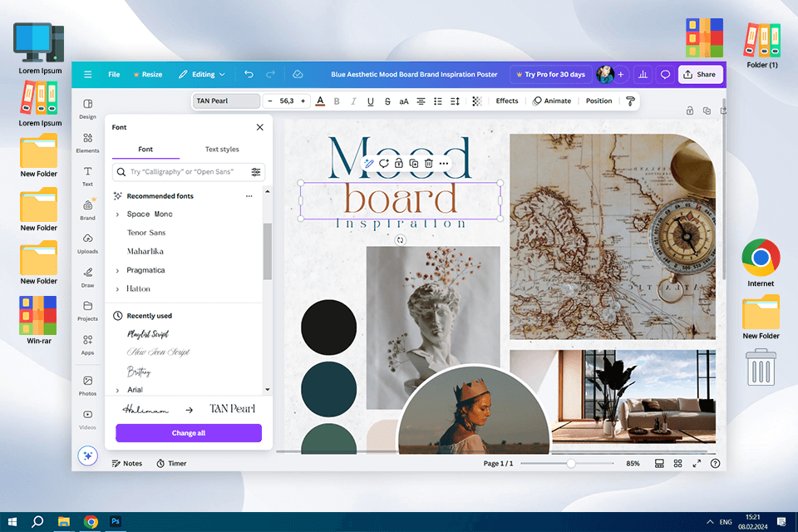Check cloud save status icon
Screen dimensions: 798x532
tap(298, 74)
